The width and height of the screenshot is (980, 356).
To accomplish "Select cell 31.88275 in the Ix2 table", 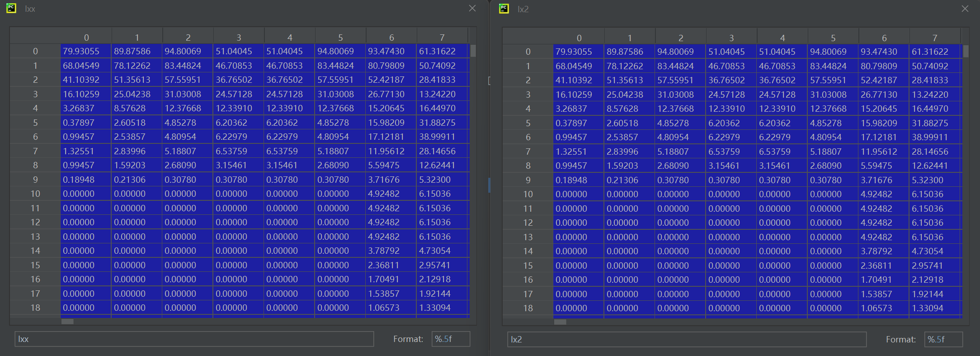I will pos(935,123).
